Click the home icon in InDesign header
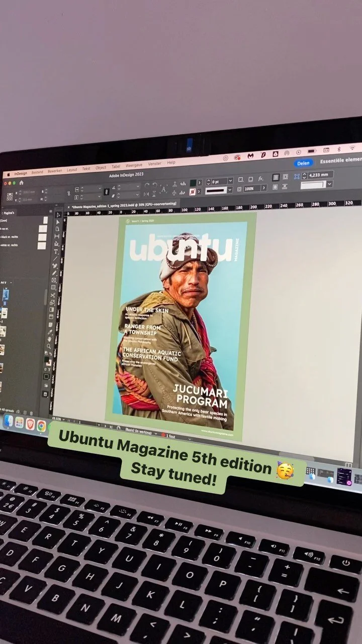This screenshot has width=362, height=644. (21, 183)
